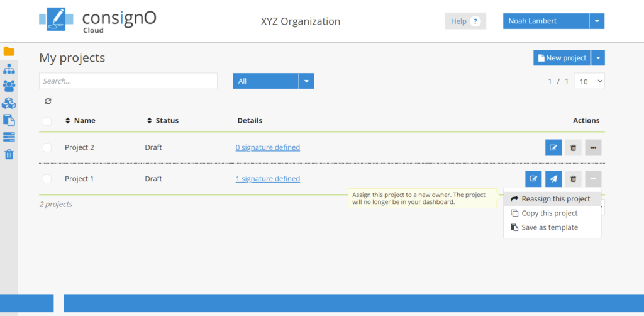
Task: Open the 1 signature defined link
Action: [x=268, y=179]
